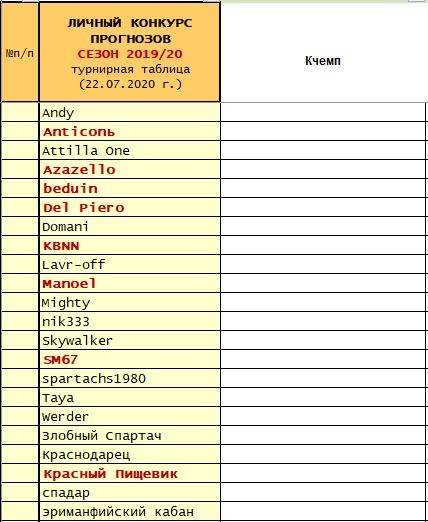
Task: Click the empty Кчемп cell beside Werder
Action: 323,416
